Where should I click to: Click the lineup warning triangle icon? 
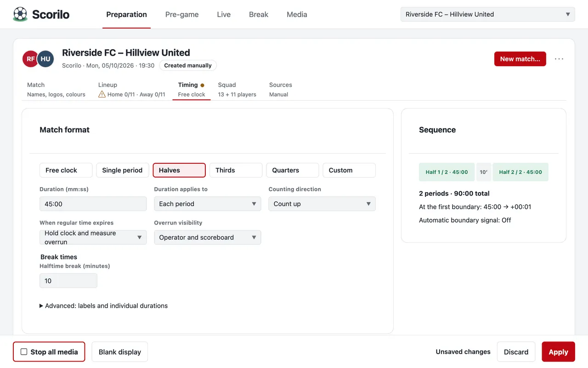102,94
